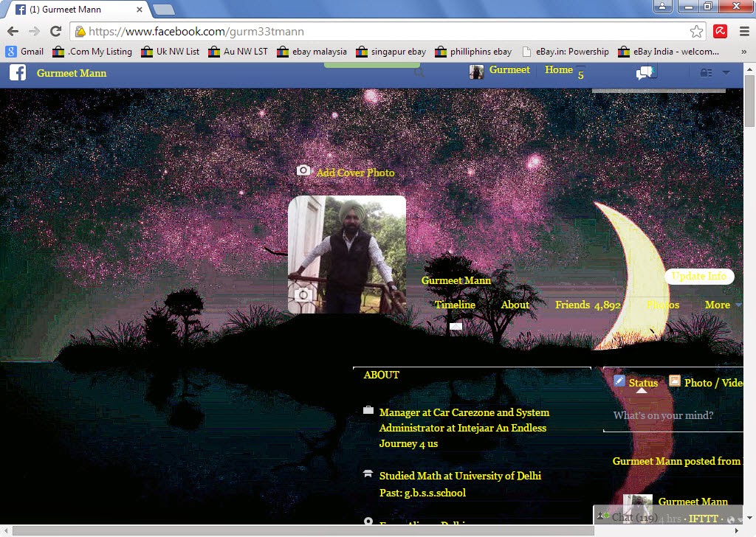Click Manager at Car Carezone work entry
756x537 pixels.
pyautogui.click(x=464, y=428)
